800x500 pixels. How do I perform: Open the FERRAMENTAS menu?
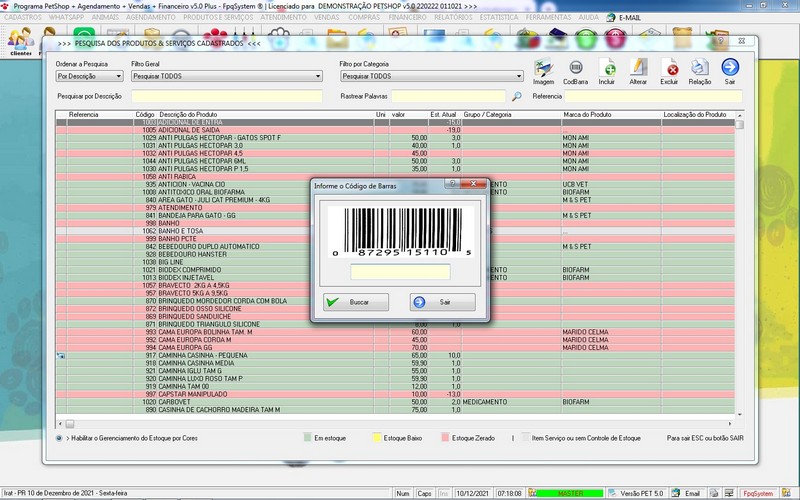(548, 17)
